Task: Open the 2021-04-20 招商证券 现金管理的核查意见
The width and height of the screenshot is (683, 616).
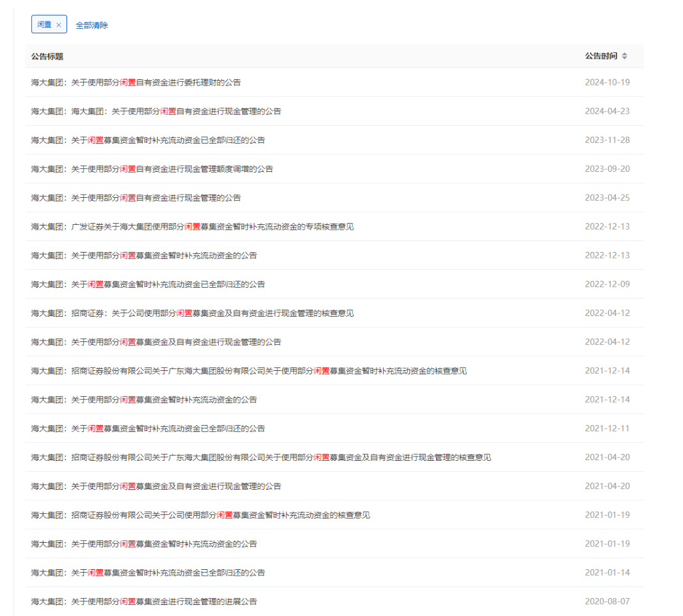Action: pos(261,458)
